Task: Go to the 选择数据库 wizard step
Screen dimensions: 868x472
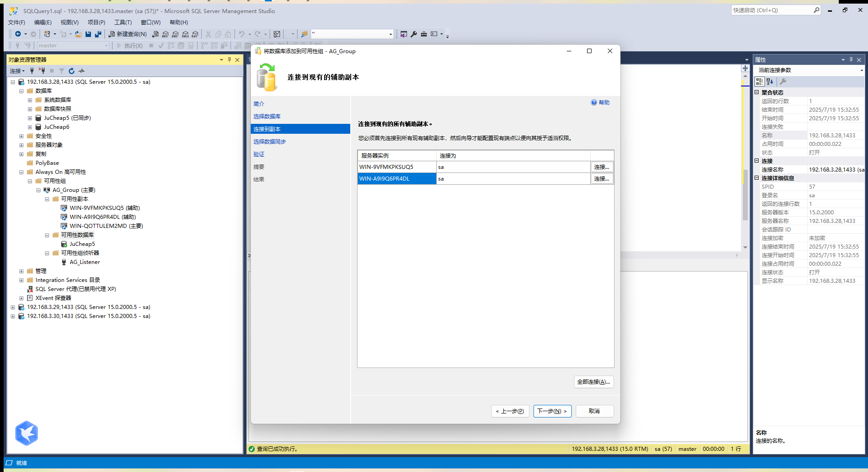Action: tap(267, 116)
